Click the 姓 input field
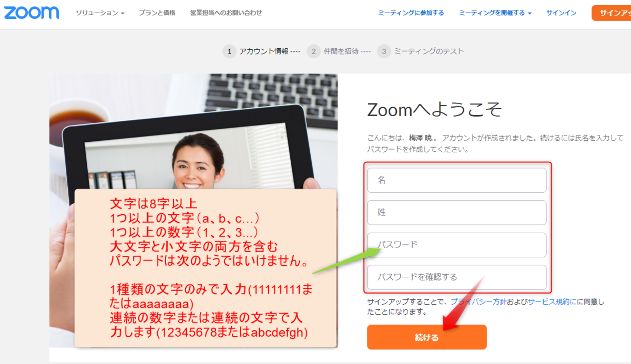This screenshot has height=364, width=631. pos(457,213)
